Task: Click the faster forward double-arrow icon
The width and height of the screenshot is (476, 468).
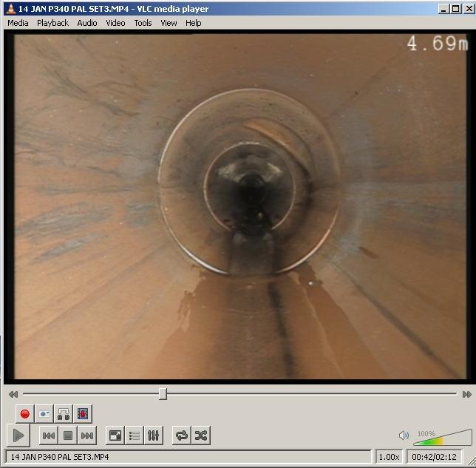Action: tap(467, 394)
